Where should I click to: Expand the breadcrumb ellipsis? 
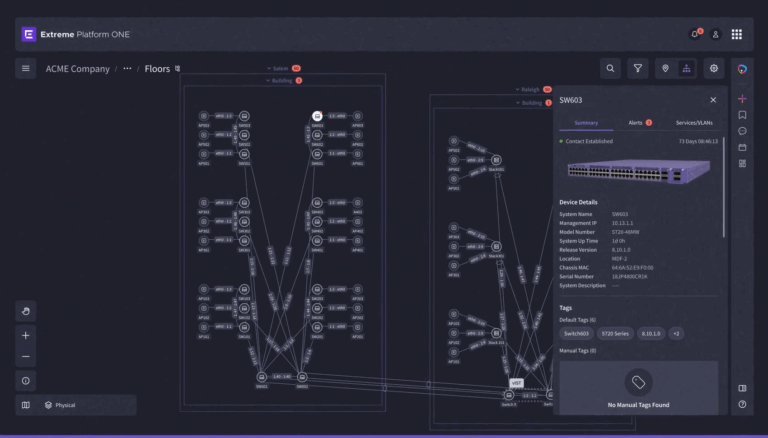pyautogui.click(x=127, y=69)
